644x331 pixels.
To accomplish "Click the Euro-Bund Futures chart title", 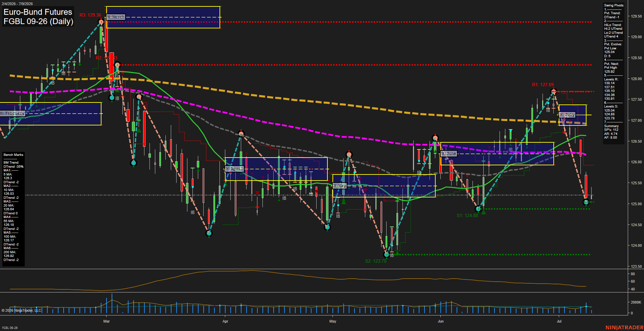I will pos(38,12).
